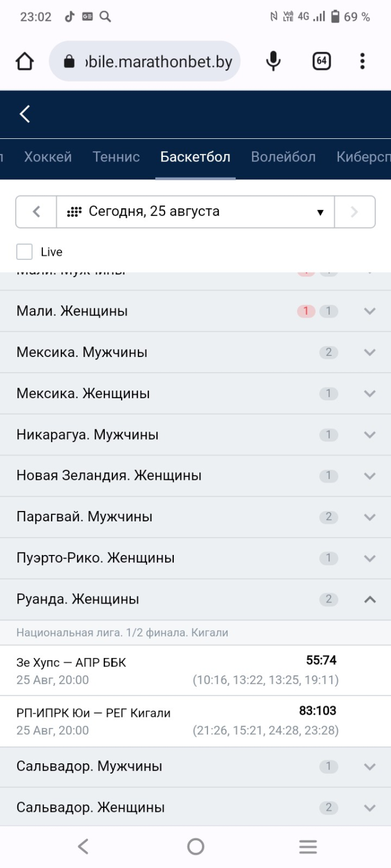391x868 pixels.
Task: Open the date dropdown Сегодня, 25 августа
Action: [195, 212]
